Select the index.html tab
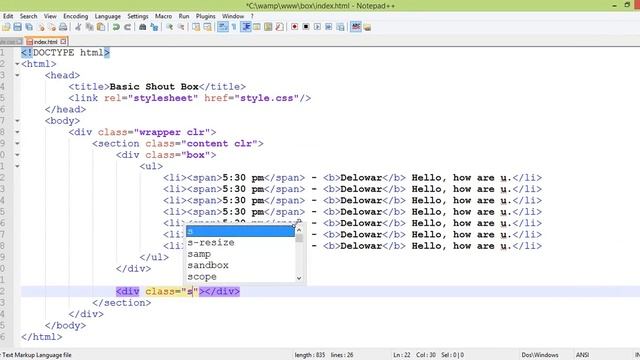 [45, 42]
